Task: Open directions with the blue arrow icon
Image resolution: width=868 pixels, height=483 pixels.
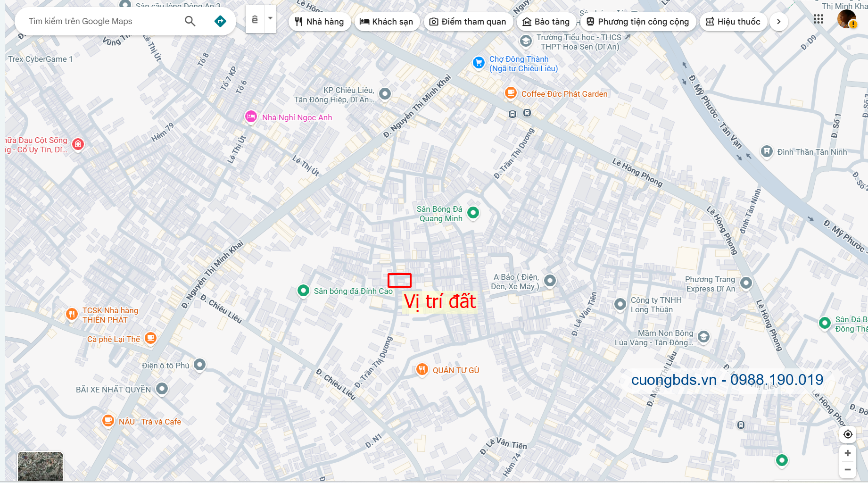Action: click(x=220, y=21)
